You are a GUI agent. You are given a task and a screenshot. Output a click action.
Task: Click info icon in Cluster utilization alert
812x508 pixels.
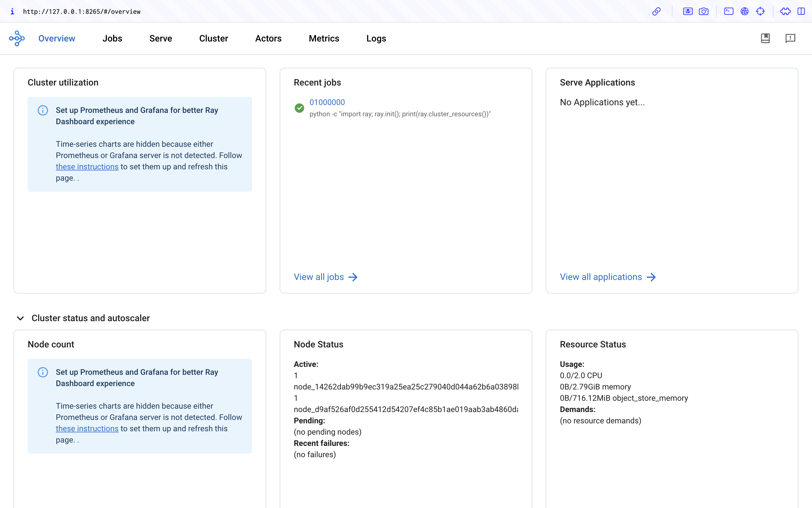[43, 110]
